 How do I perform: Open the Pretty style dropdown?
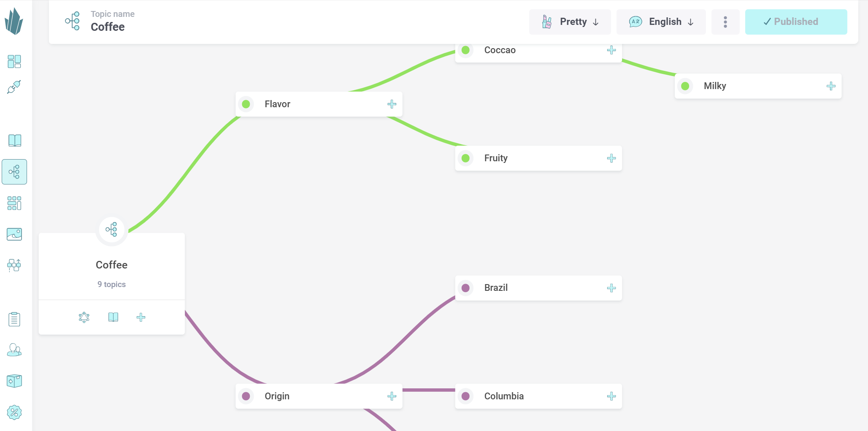(570, 22)
